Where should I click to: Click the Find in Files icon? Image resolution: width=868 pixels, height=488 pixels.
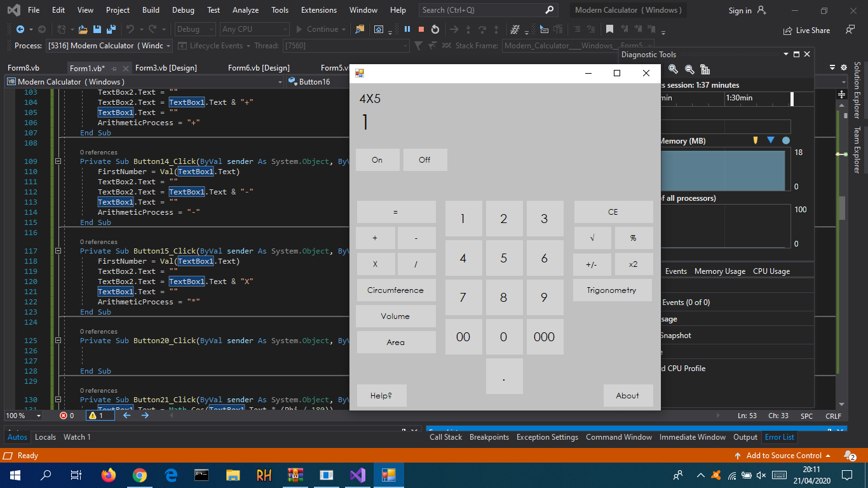tap(360, 29)
